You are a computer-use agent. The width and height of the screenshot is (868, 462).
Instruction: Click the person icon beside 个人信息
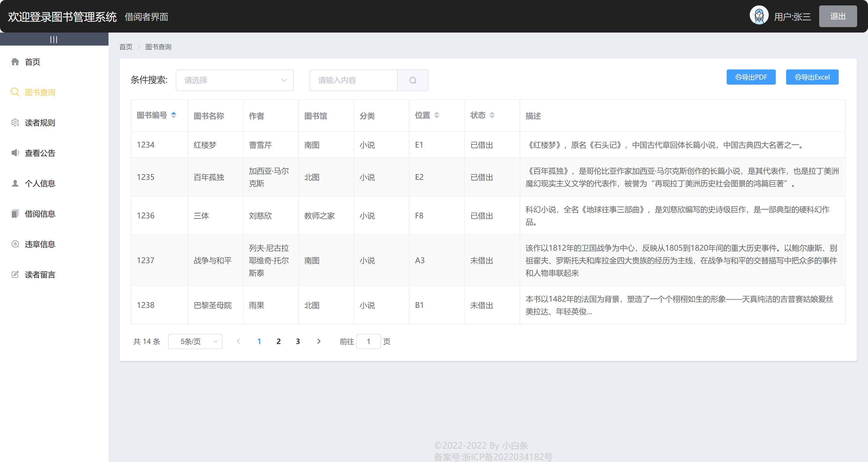(x=15, y=183)
